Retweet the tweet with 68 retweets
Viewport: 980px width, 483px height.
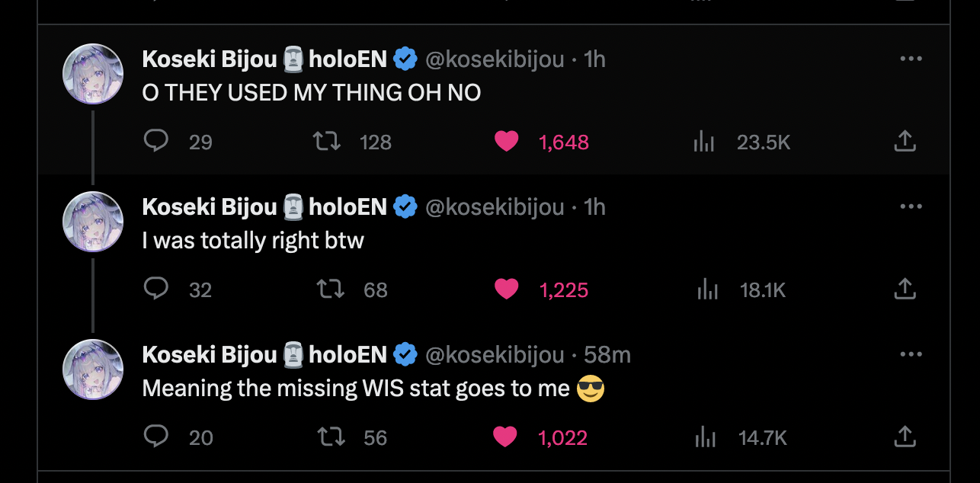tap(331, 289)
